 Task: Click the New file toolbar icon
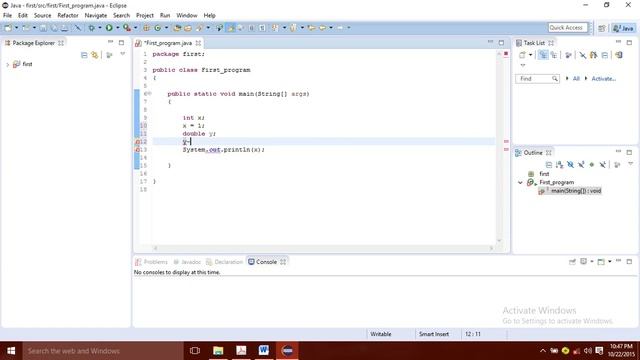(8, 28)
